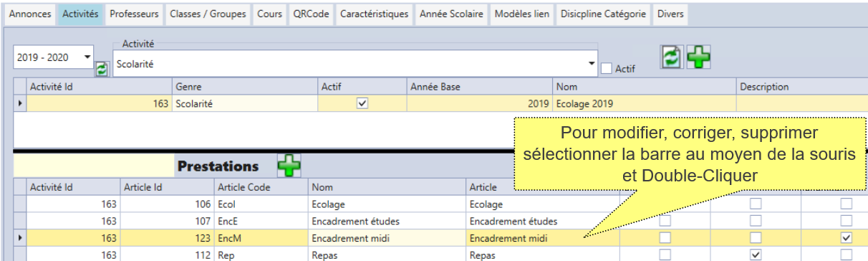
Task: Go to the Professeurs tab
Action: click(x=134, y=14)
